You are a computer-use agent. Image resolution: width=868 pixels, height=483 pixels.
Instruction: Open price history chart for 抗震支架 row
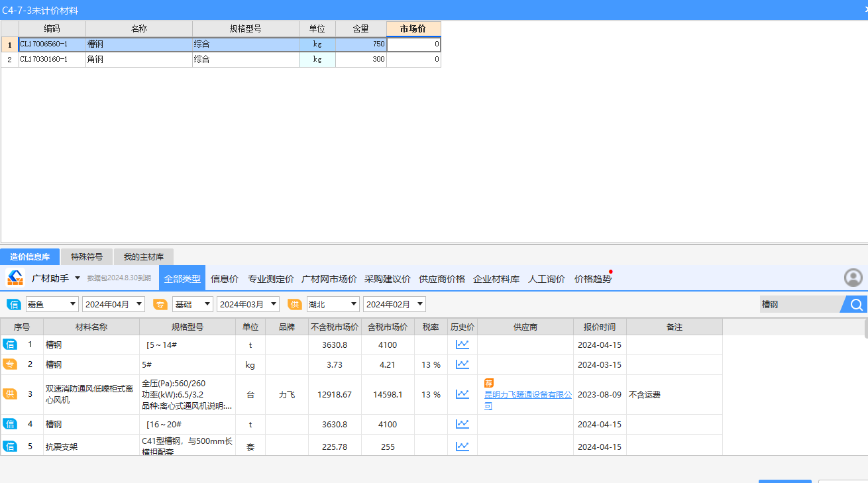pyautogui.click(x=462, y=447)
